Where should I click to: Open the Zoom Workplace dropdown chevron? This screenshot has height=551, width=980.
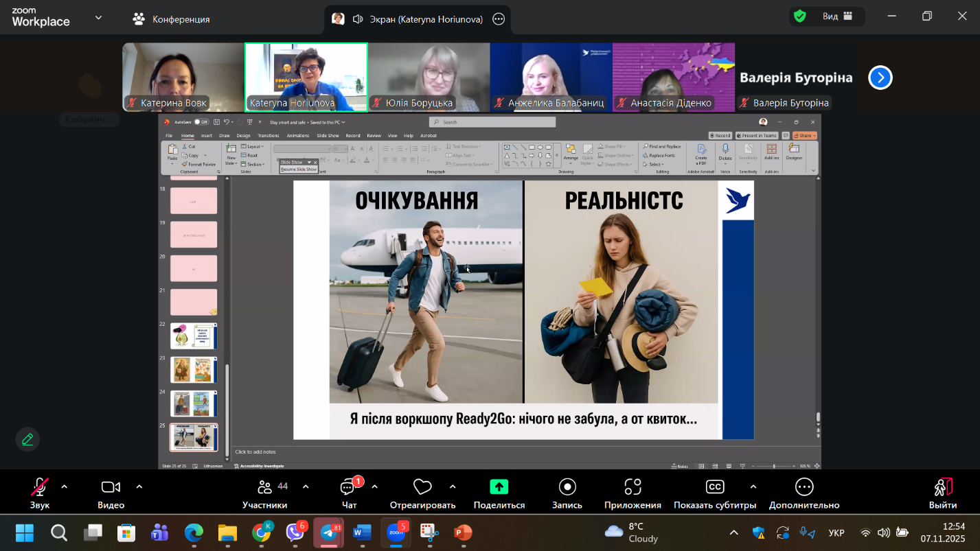[x=98, y=18]
